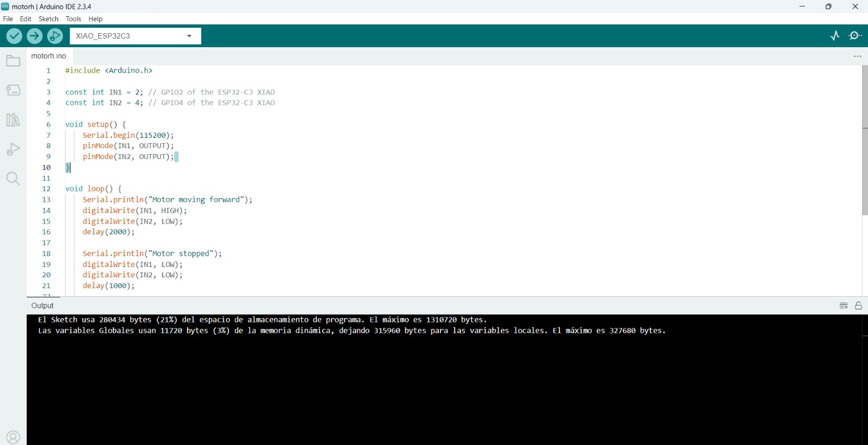Open the Serial Plotter
Viewport: 868px width, 445px height.
click(x=835, y=36)
